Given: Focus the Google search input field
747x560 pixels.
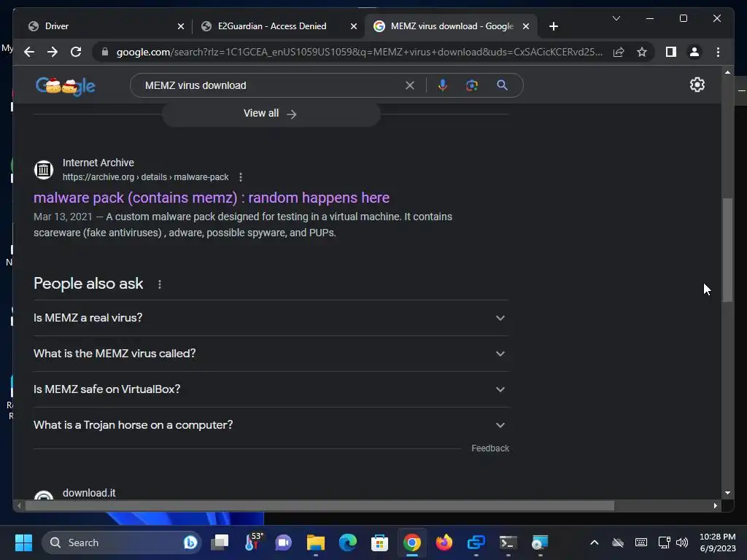Looking at the screenshot, I should coord(271,86).
